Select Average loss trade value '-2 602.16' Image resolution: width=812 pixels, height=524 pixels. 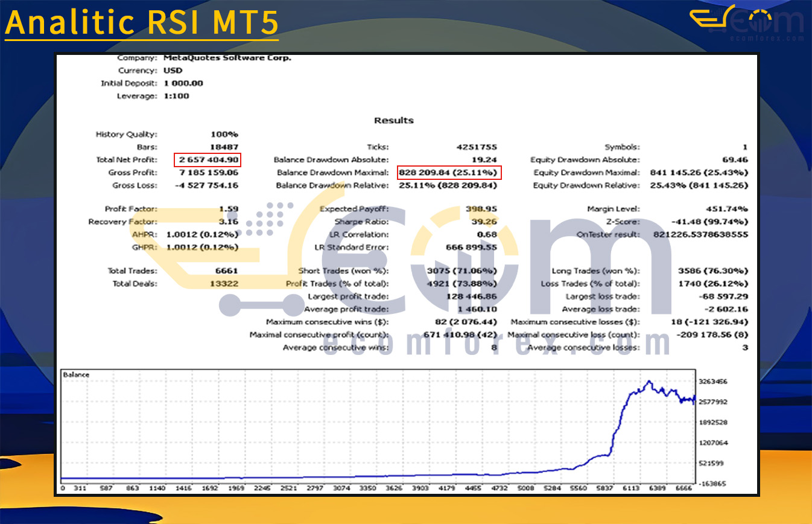(726, 309)
